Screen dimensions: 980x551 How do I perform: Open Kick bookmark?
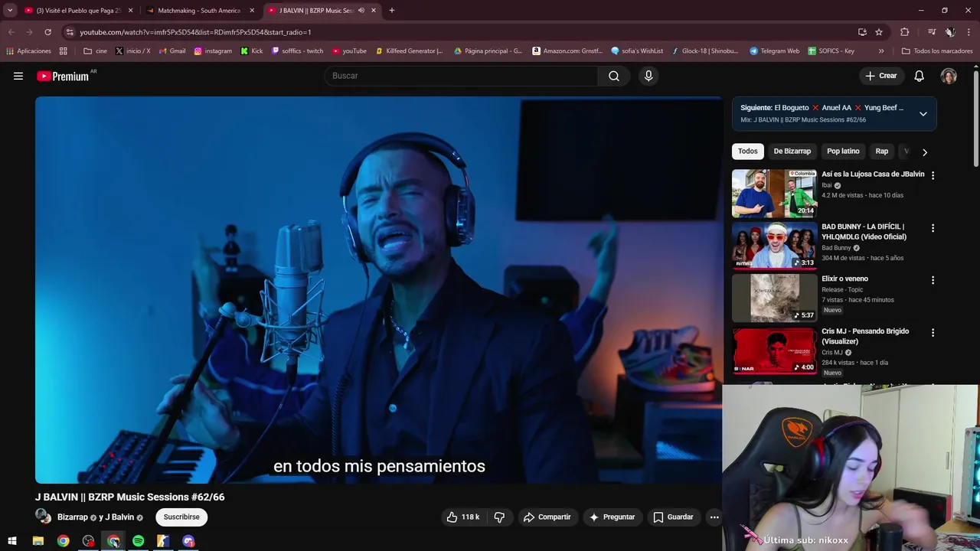coord(252,51)
